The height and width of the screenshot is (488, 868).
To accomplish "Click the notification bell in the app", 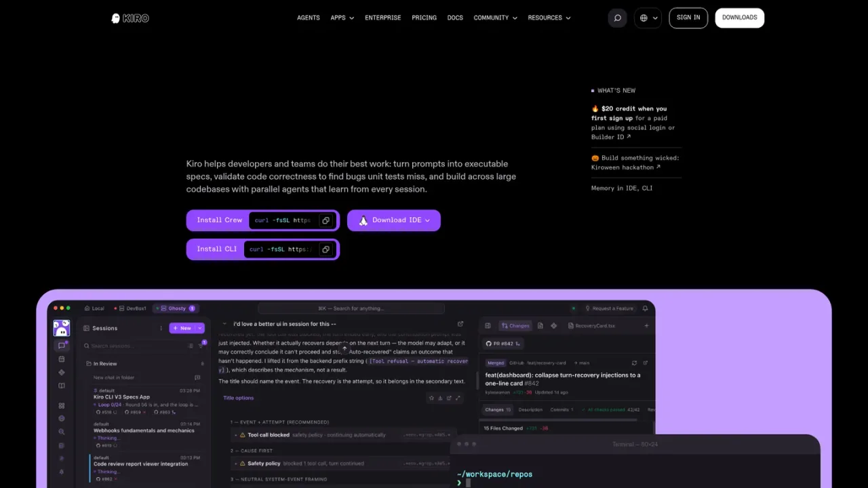I will pos(645,308).
